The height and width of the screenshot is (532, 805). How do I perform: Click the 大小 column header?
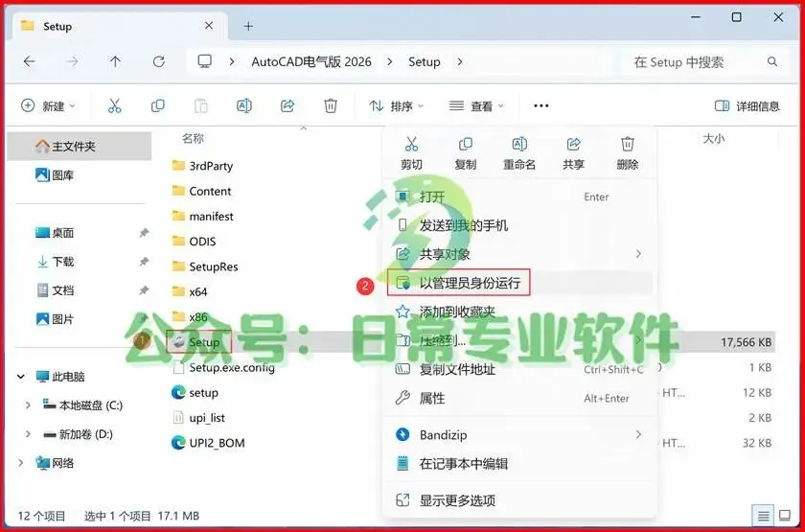[713, 138]
